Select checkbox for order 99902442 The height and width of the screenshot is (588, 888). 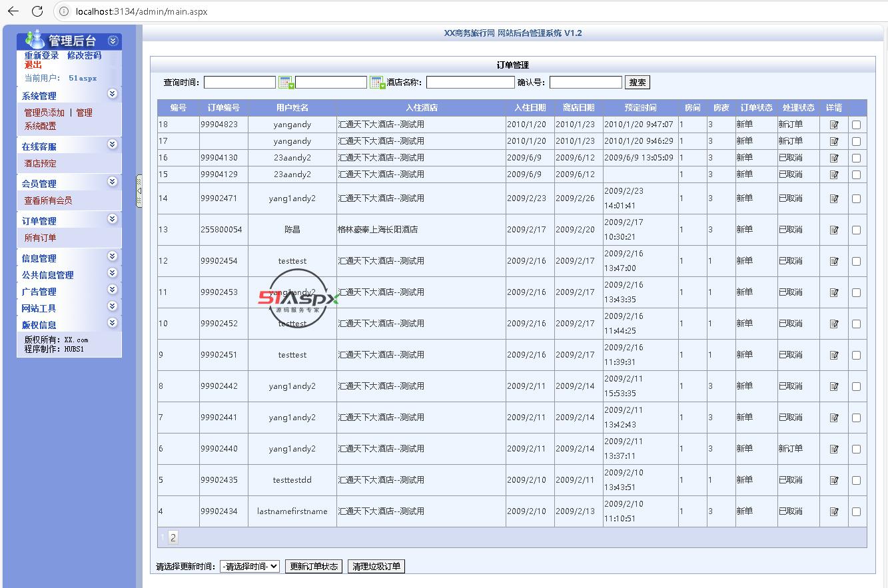pyautogui.click(x=856, y=386)
